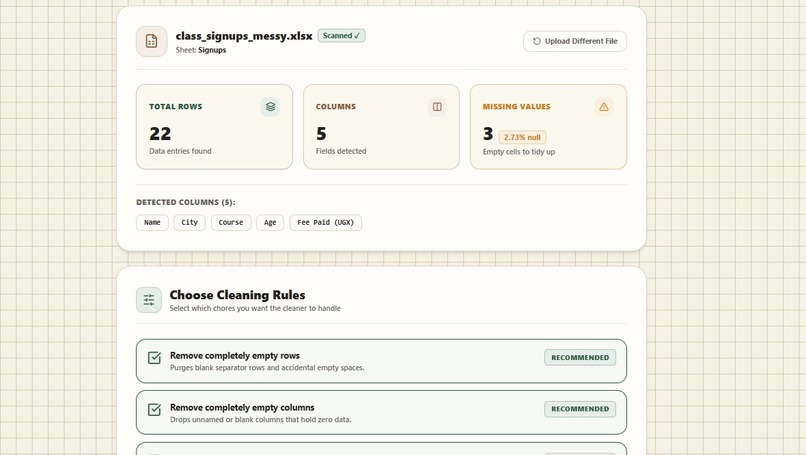Click the missing values count 3
This screenshot has width=806, height=455.
[488, 134]
